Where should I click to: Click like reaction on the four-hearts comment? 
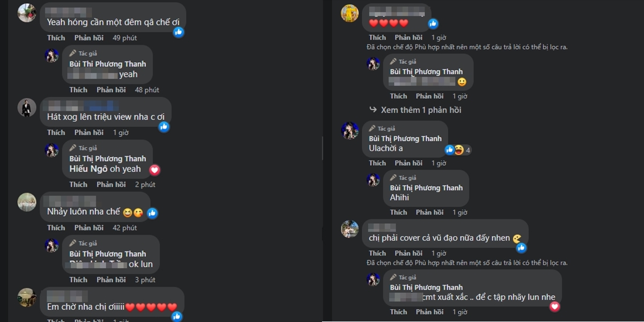433,24
